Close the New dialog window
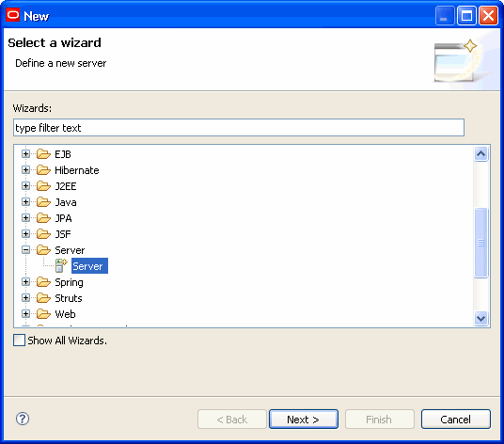The image size is (504, 444). (488, 15)
